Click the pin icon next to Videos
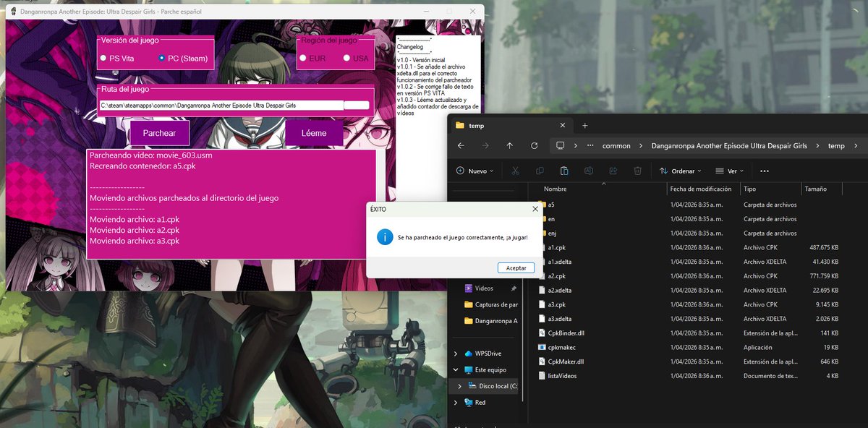This screenshot has height=428, width=868. [514, 288]
